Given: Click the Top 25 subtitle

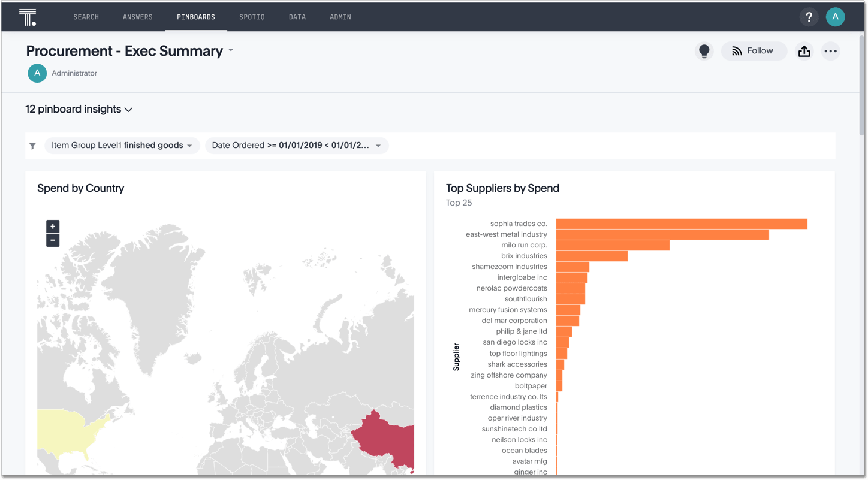Looking at the screenshot, I should [459, 203].
